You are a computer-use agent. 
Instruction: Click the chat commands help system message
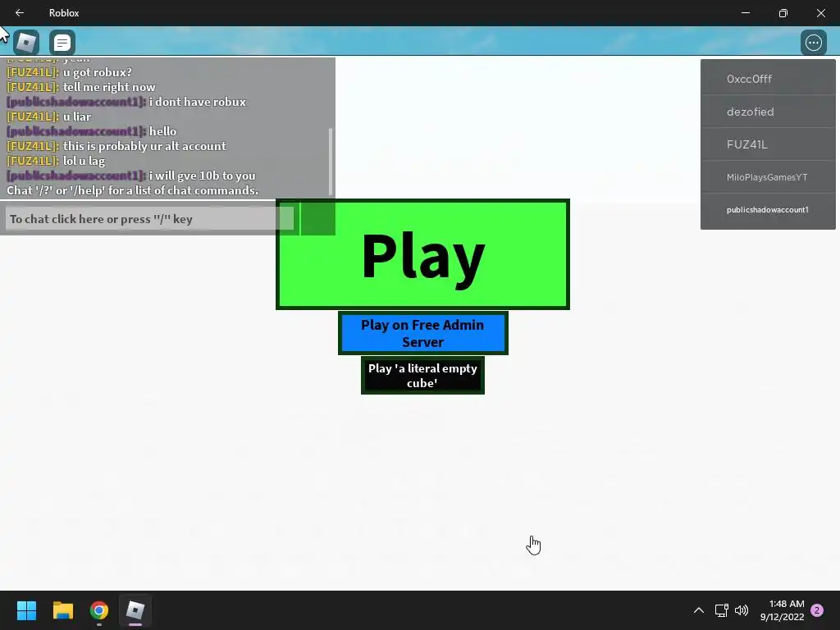coord(132,190)
